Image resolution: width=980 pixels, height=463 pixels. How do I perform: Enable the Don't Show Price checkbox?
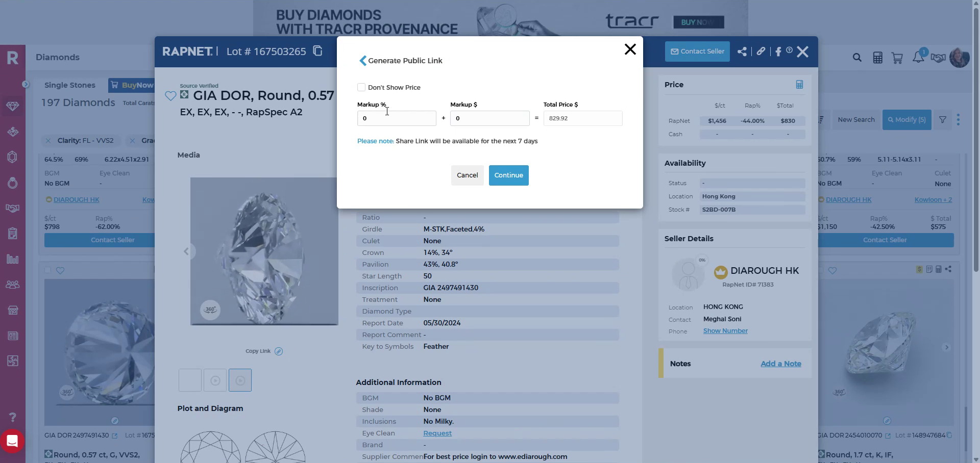(x=361, y=87)
